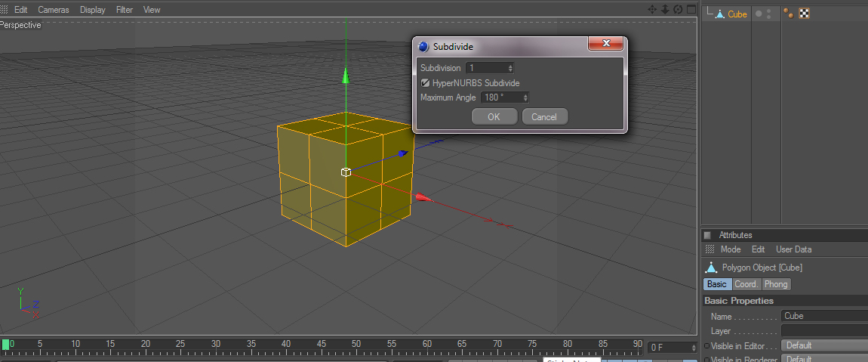The height and width of the screenshot is (362, 868).
Task: Click the empty Layer field
Action: tap(824, 331)
